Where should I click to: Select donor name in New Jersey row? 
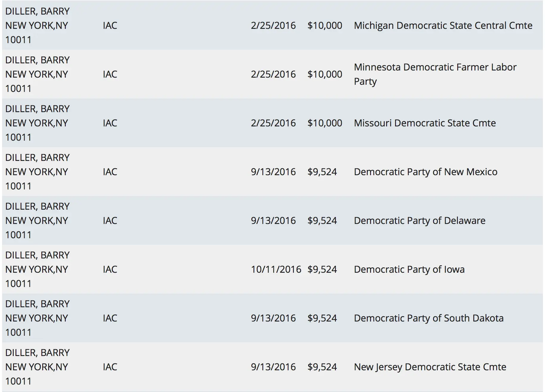[x=37, y=353]
